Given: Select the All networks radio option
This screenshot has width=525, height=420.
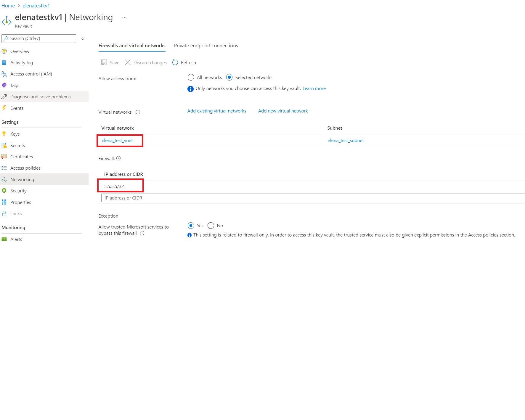Looking at the screenshot, I should pos(191,77).
